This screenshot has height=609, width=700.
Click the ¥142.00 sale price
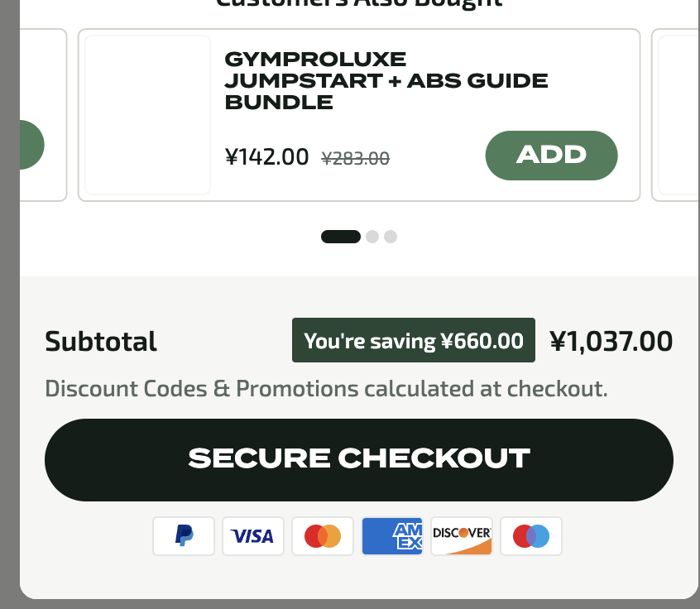(x=266, y=156)
